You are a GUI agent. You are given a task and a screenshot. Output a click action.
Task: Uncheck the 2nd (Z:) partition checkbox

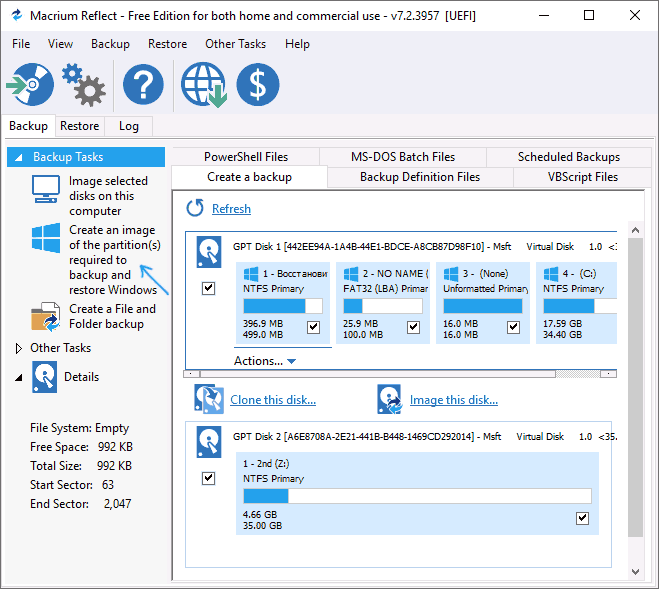pos(583,518)
